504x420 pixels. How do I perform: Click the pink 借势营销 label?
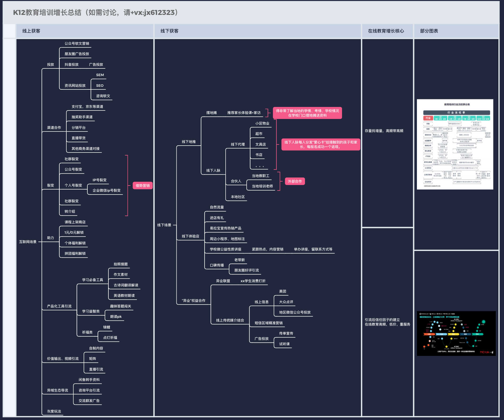(143, 186)
